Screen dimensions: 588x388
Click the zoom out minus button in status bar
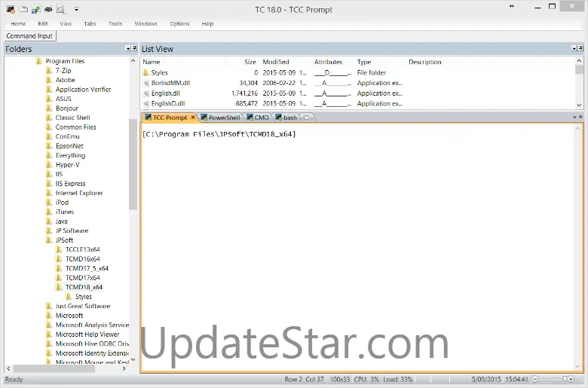535,380
